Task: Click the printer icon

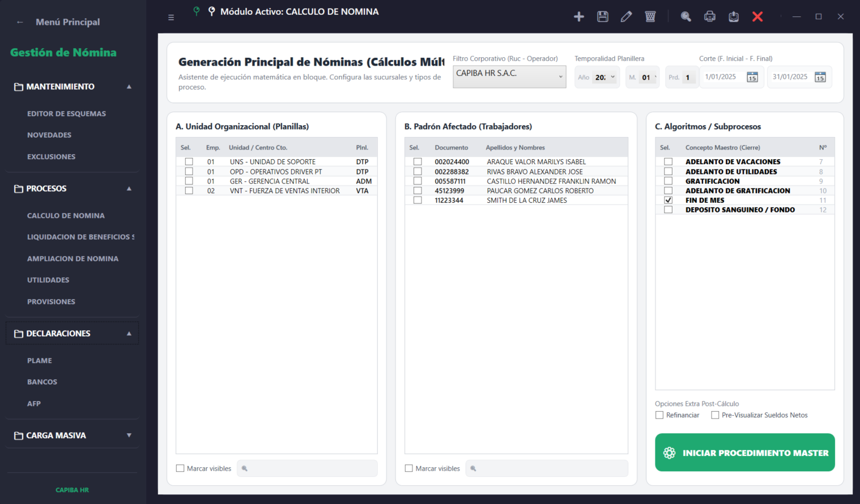Action: tap(710, 16)
